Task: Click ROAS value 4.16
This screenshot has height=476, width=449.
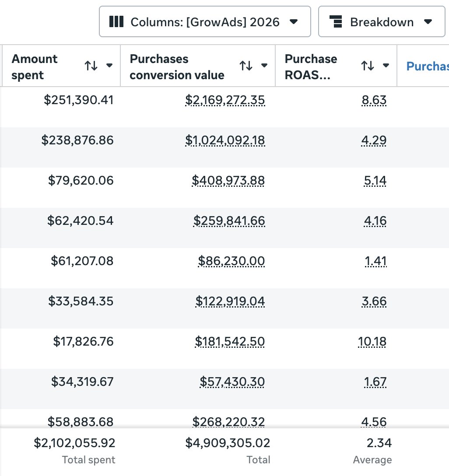Action: click(375, 220)
